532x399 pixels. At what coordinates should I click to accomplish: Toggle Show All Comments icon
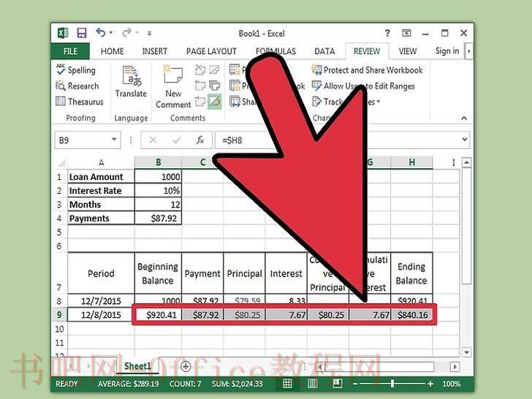click(x=214, y=85)
